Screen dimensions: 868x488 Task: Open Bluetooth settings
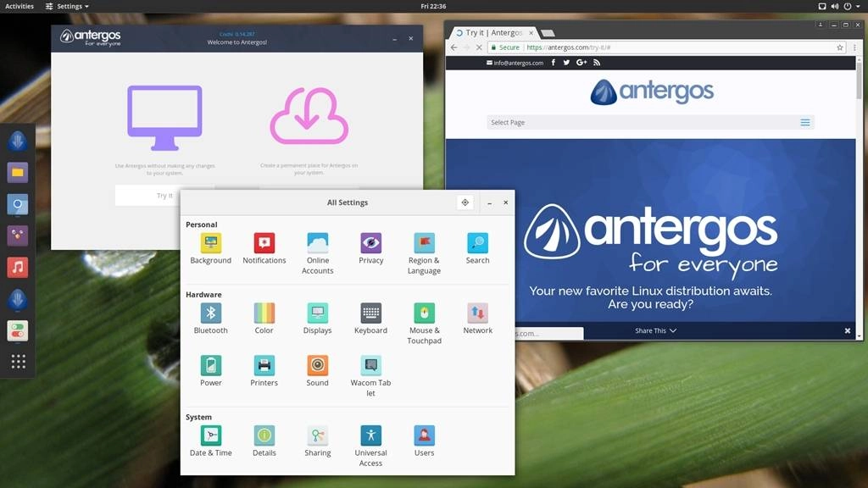point(210,319)
